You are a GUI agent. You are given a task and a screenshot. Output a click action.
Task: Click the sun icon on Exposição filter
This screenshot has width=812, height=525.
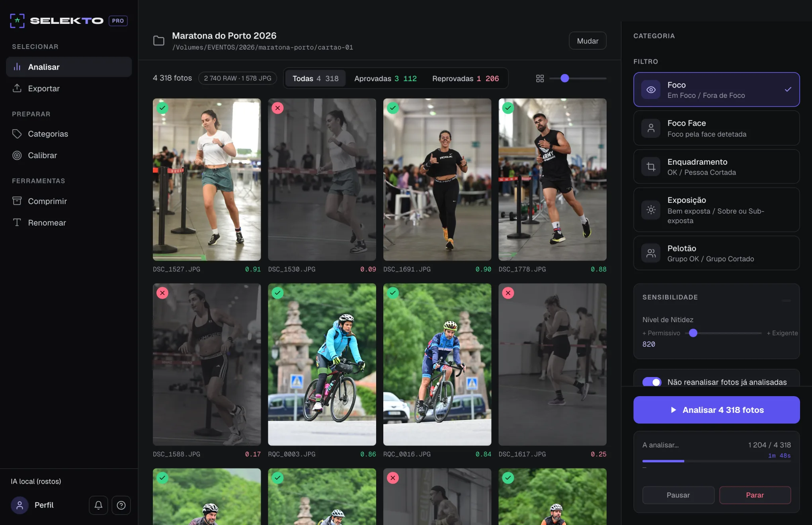(651, 210)
